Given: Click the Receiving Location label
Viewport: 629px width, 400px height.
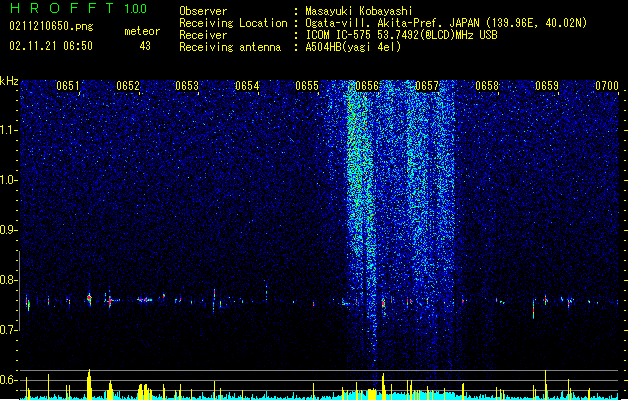Looking at the screenshot, I should (x=233, y=23).
